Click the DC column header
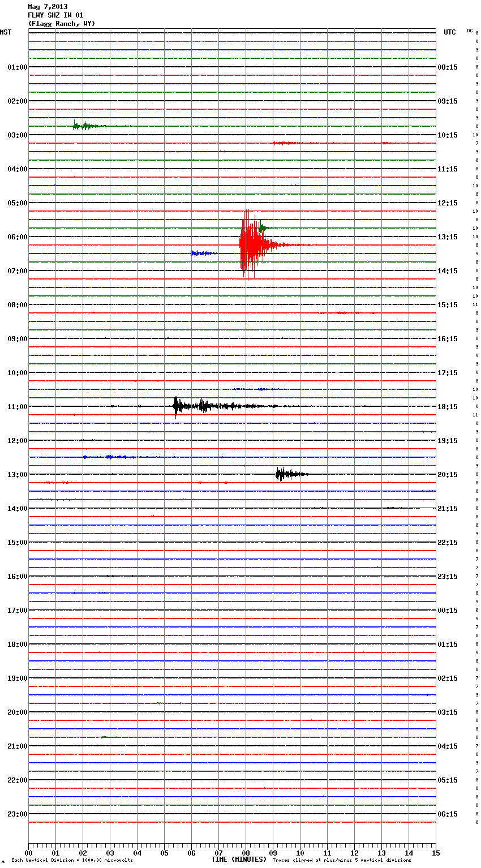The width and height of the screenshot is (481, 868). pyautogui.click(x=470, y=31)
